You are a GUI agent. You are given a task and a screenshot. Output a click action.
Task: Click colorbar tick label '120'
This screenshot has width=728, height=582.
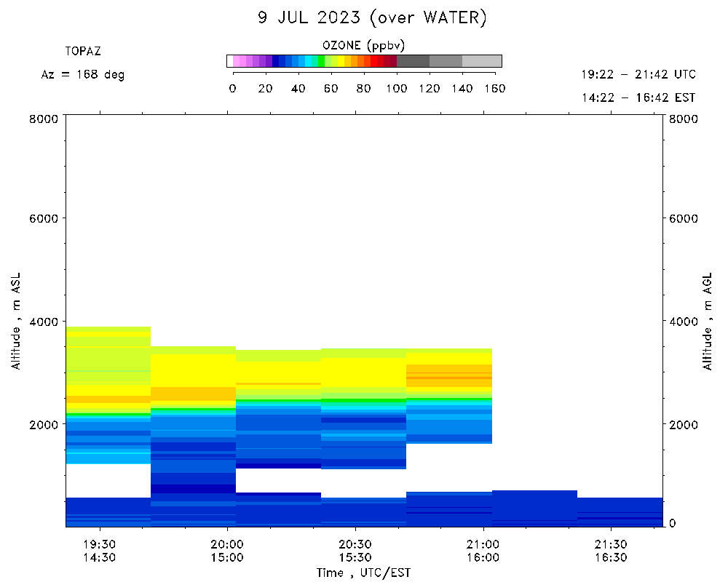(x=429, y=89)
